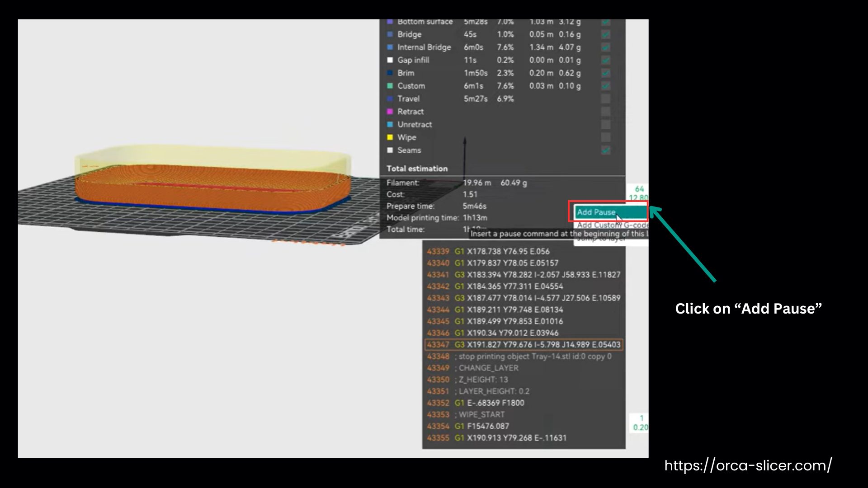Screen dimensions: 868x488
Task: Click the green Custom color swatch
Action: point(390,86)
